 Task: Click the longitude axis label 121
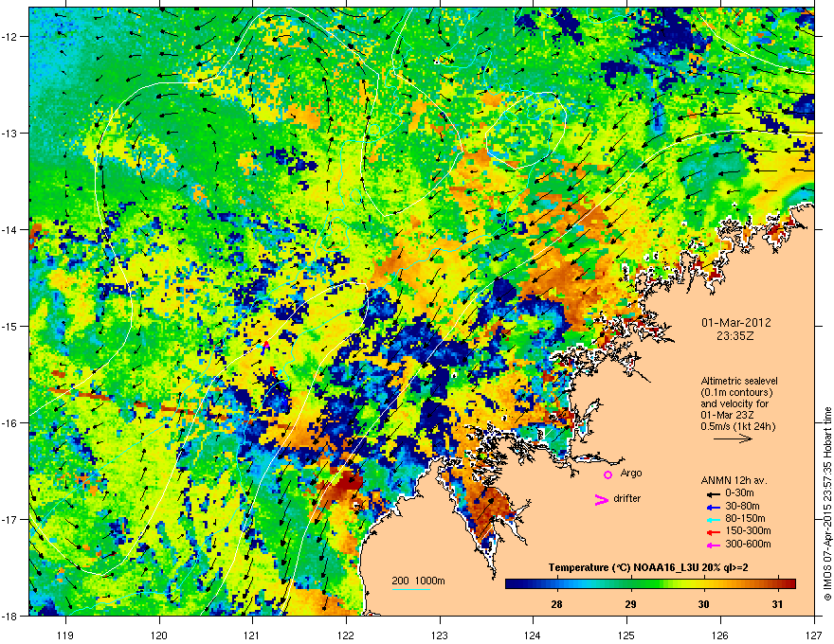[x=252, y=635]
